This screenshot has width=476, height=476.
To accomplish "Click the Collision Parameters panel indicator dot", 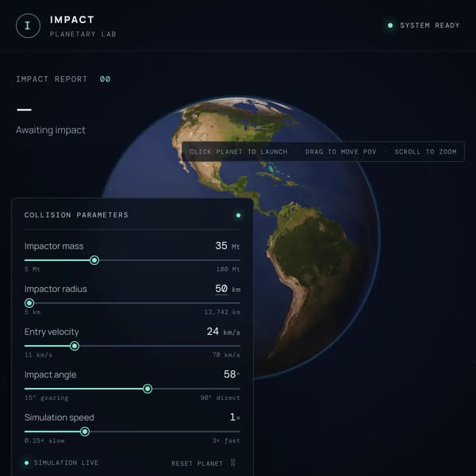I will click(238, 215).
